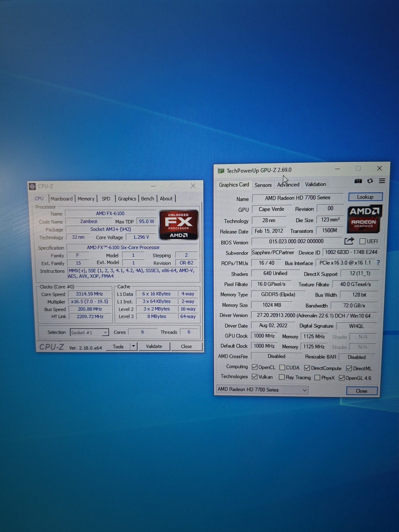Expand the Tools dropdown arrow in CPU-Z
Screen dimensions: 399x532
pyautogui.click(x=134, y=346)
